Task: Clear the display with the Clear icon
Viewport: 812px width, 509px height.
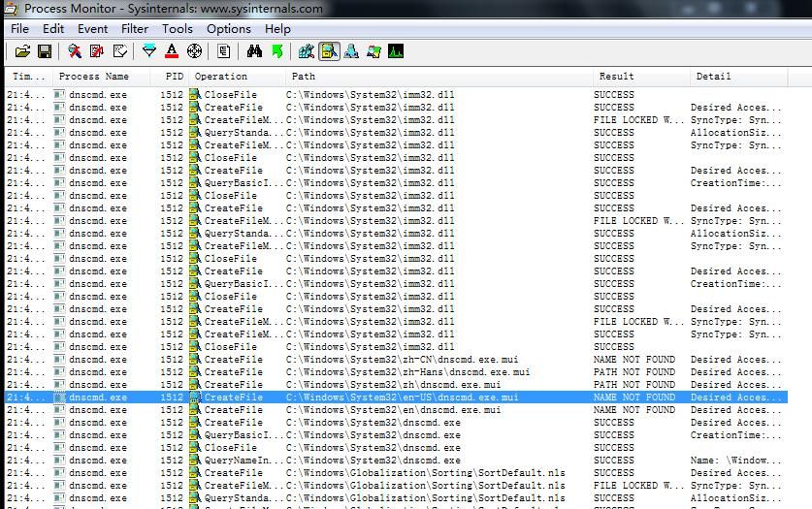Action: pos(120,51)
